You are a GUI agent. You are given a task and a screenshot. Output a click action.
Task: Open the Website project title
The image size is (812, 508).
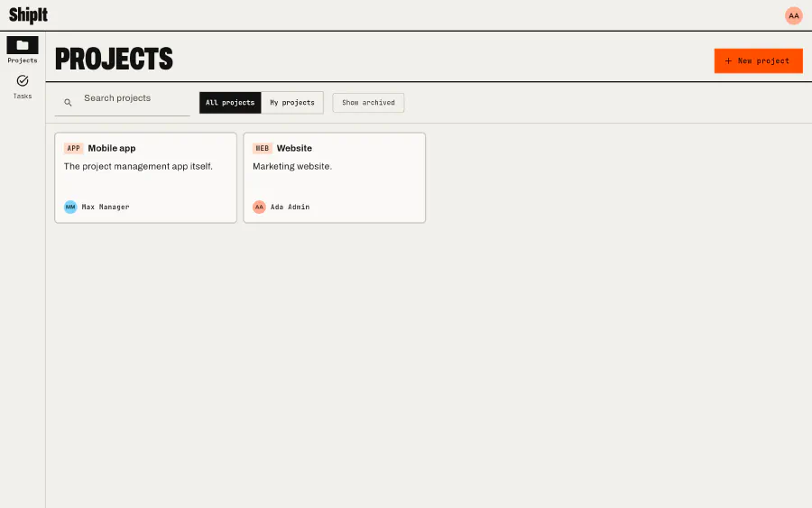click(x=294, y=148)
